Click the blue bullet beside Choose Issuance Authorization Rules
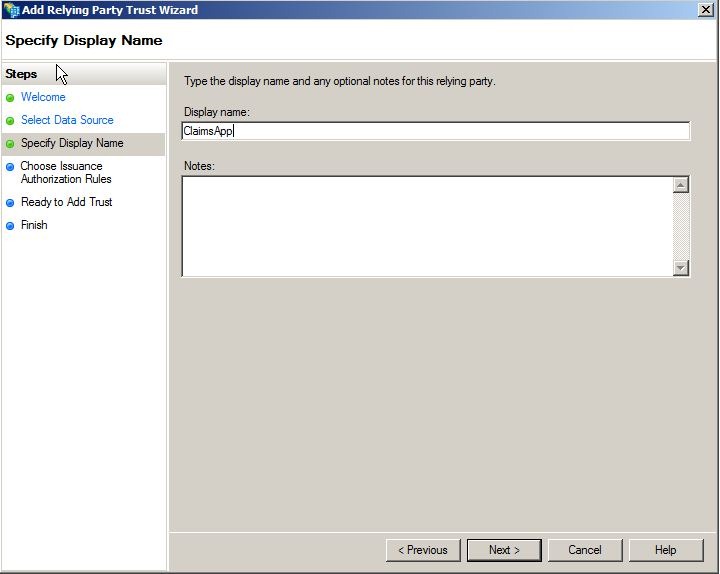 (x=10, y=167)
